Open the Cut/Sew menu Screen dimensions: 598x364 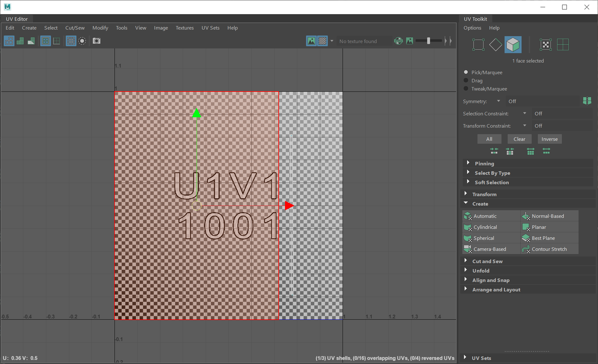[75, 28]
